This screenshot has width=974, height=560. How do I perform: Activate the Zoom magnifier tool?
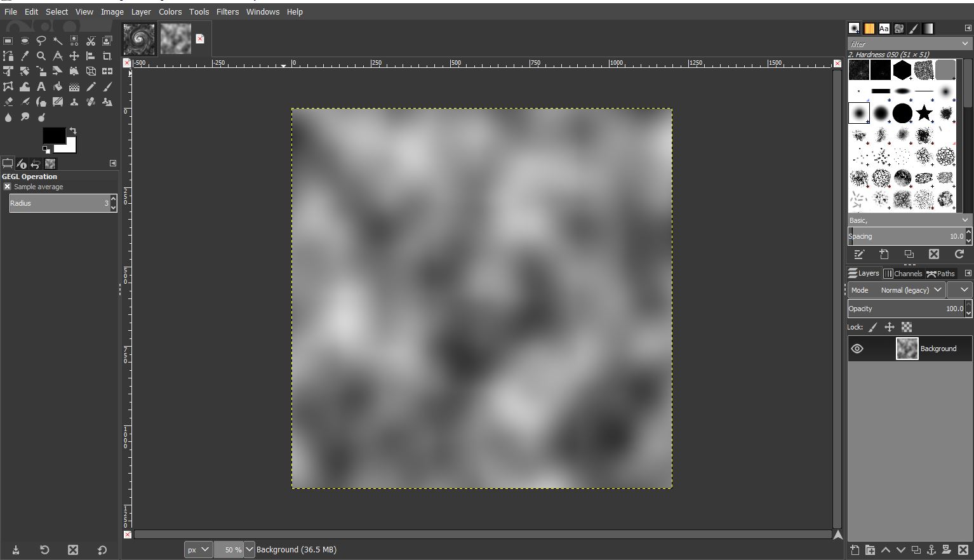pyautogui.click(x=41, y=56)
